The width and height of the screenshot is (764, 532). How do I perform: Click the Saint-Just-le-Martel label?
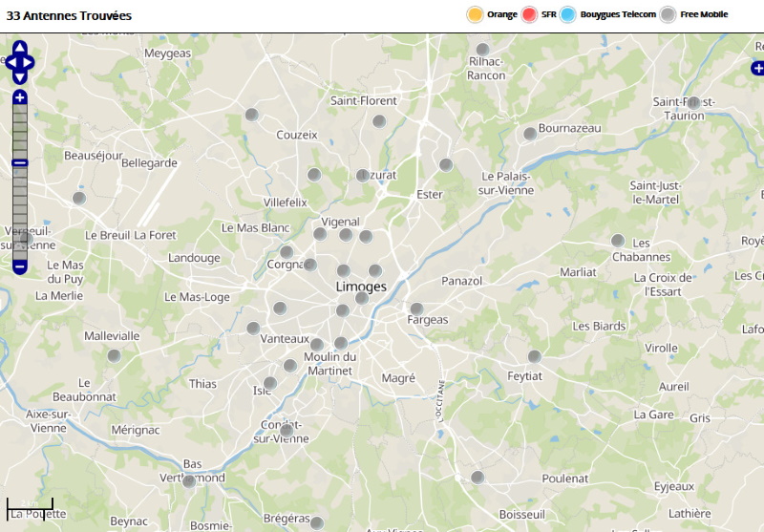(x=655, y=192)
